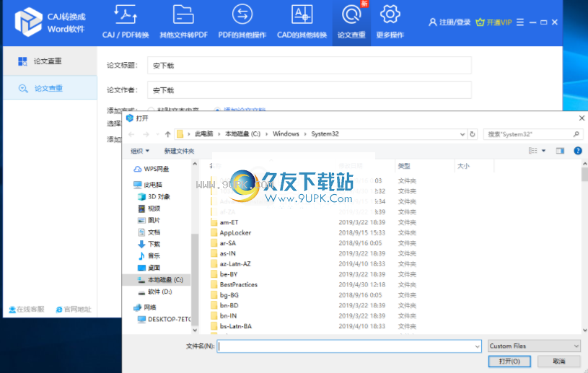Open PDF的其他操作 section

(242, 22)
